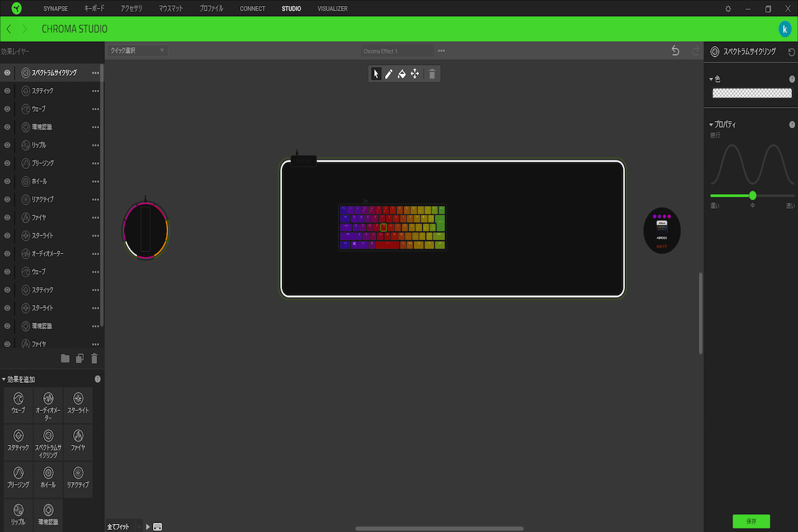798x532 pixels.
Task: Select the ブリージング layer row
Action: click(51, 163)
